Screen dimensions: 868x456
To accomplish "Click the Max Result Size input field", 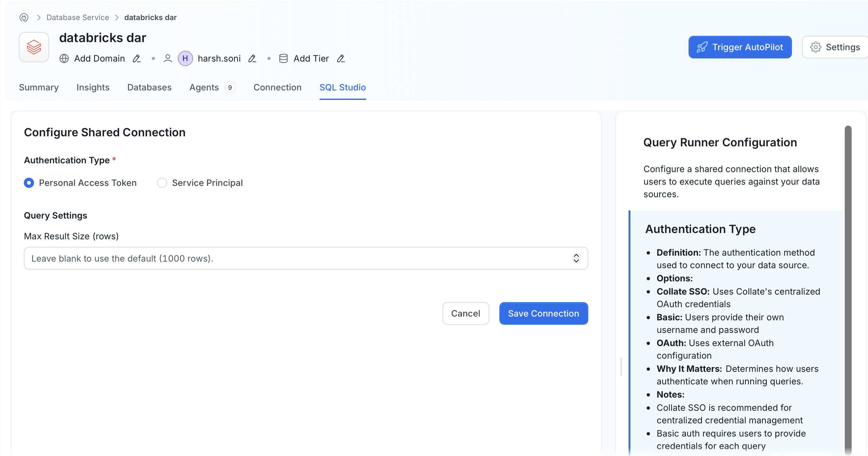I will [305, 258].
